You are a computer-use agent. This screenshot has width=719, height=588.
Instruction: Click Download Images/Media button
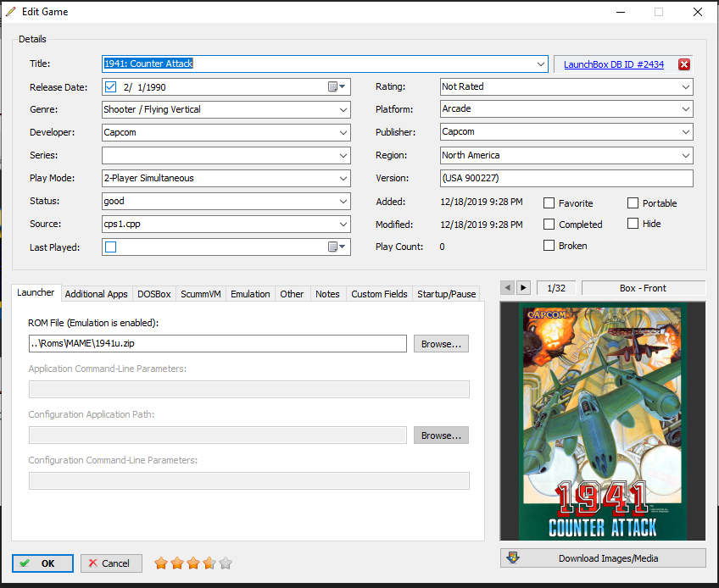(603, 558)
